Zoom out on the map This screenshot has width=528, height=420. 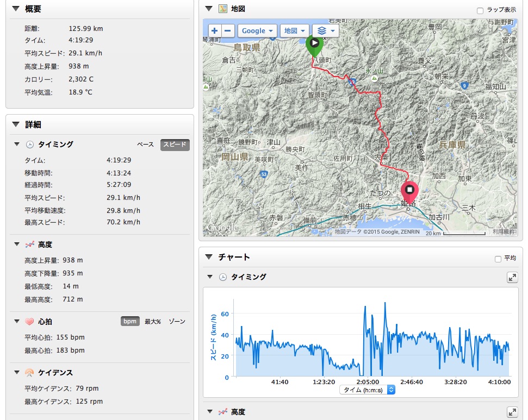pos(229,31)
